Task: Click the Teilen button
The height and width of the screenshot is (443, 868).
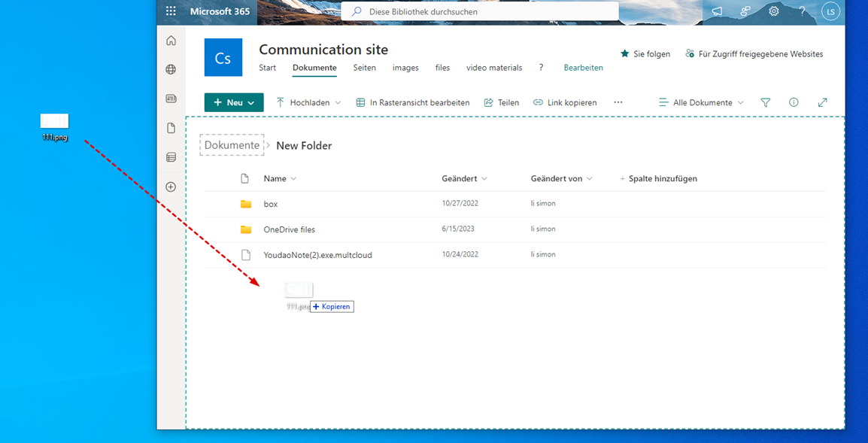Action: [x=501, y=102]
